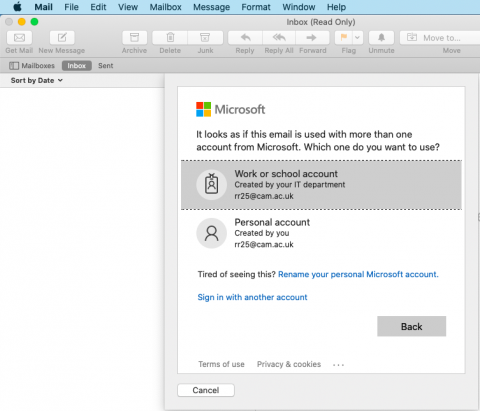
Task: Open the Mailbox menu in menu bar
Action: [165, 7]
